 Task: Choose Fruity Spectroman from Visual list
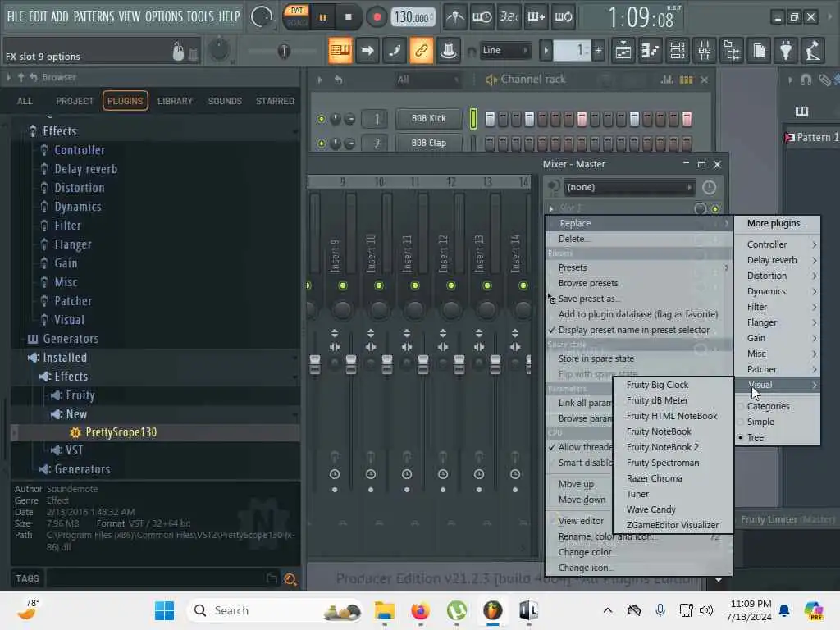tap(673, 463)
